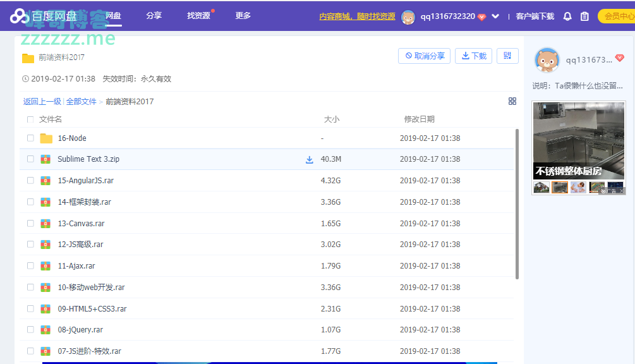Click download icon on Sublime Text 3.zip row

pyautogui.click(x=310, y=160)
